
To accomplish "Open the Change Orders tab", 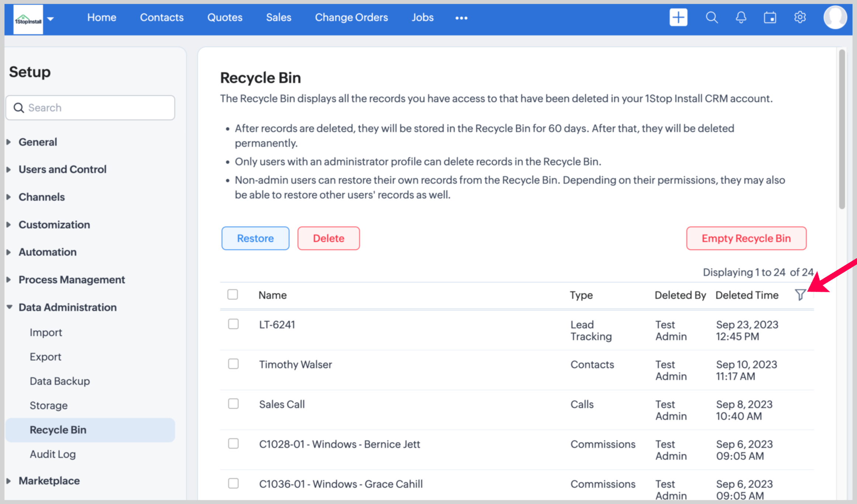I will [x=351, y=17].
